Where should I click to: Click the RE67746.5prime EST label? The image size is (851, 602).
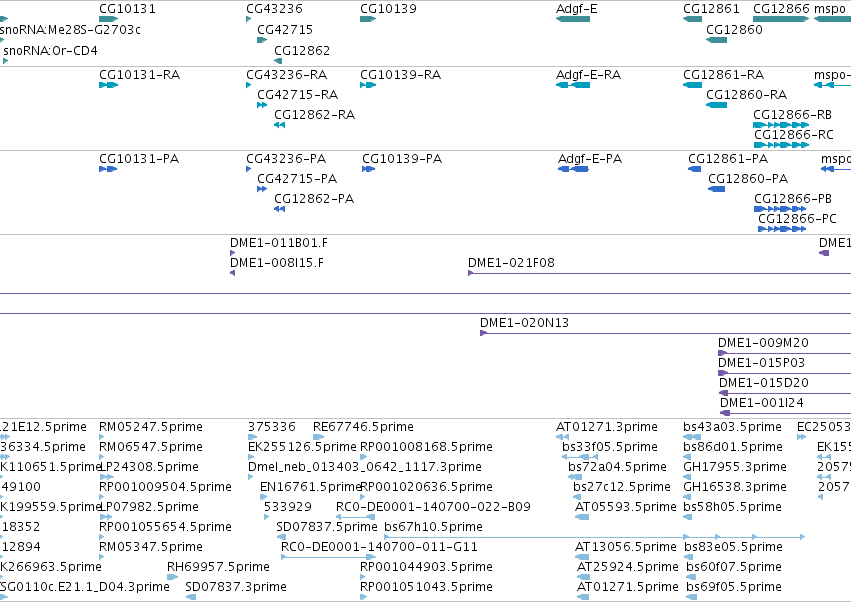363,427
